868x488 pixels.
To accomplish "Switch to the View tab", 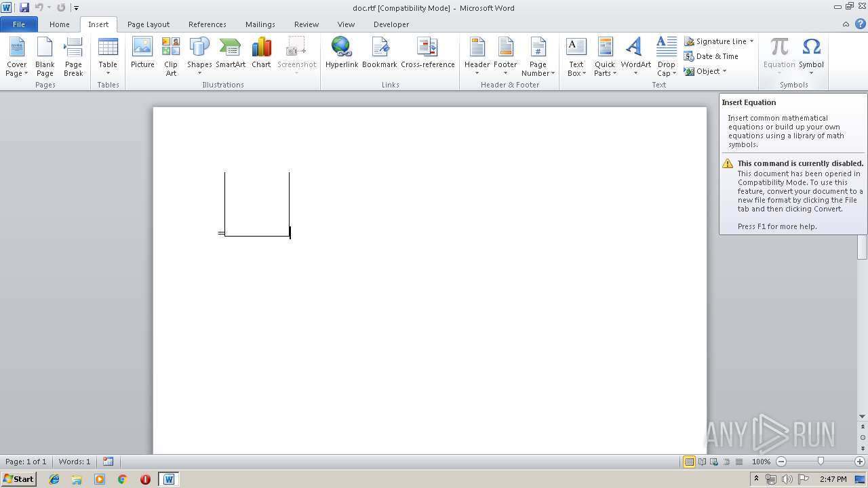I will click(x=346, y=24).
